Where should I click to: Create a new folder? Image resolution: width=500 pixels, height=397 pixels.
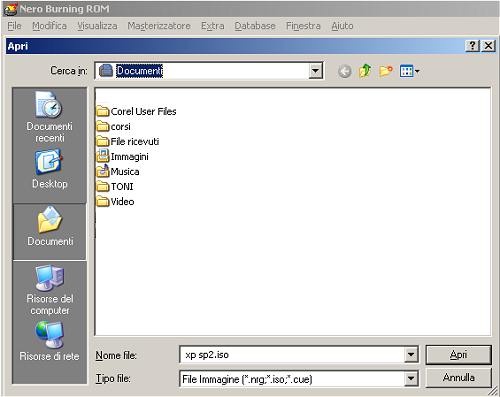pyautogui.click(x=386, y=71)
